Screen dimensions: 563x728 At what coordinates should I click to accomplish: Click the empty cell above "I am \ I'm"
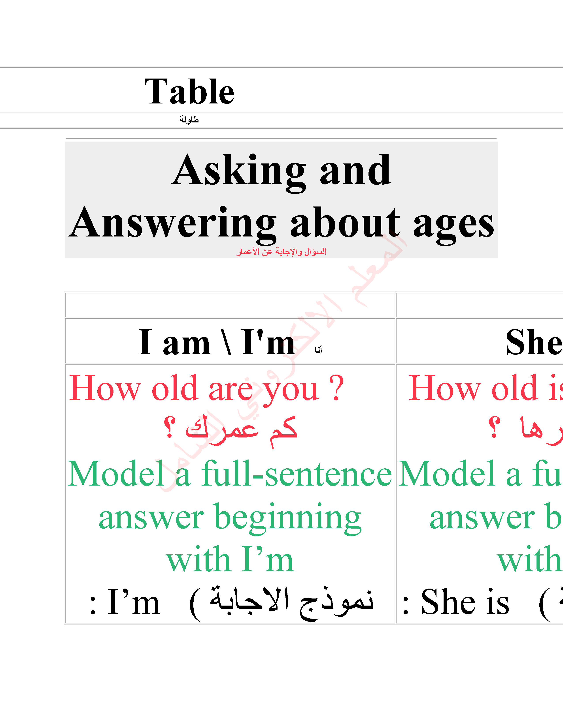click(230, 305)
